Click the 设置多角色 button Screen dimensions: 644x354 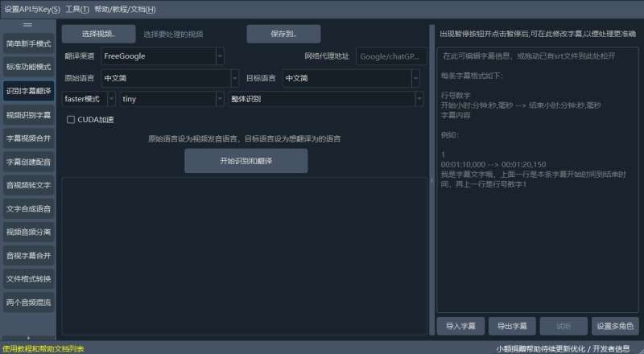615,326
